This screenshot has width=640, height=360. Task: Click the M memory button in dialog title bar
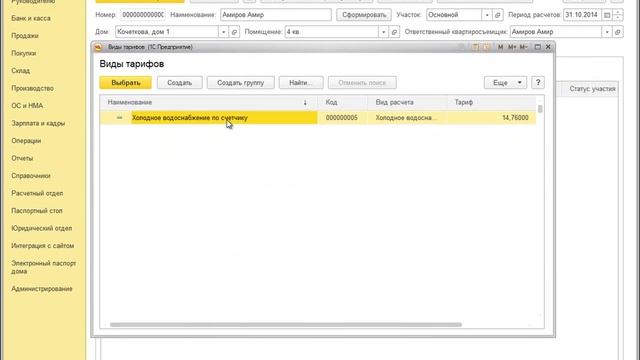(500, 47)
